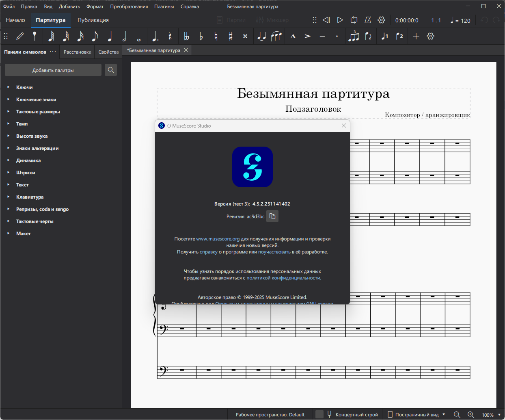Expand the Штрихи palette
Image resolution: width=505 pixels, height=420 pixels.
(x=8, y=172)
